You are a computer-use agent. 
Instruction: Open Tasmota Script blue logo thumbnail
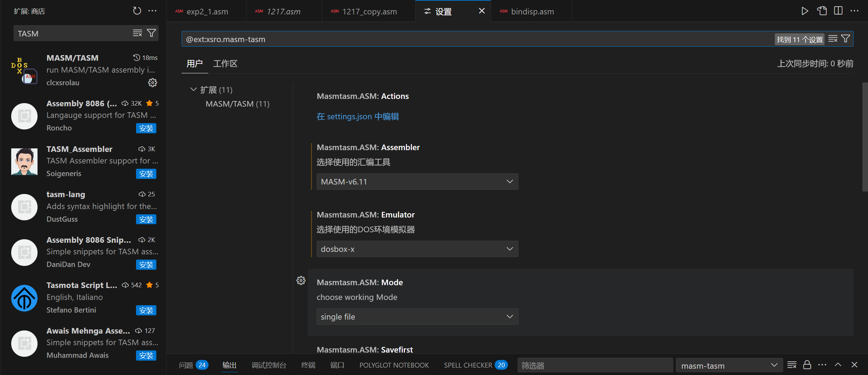point(24,298)
